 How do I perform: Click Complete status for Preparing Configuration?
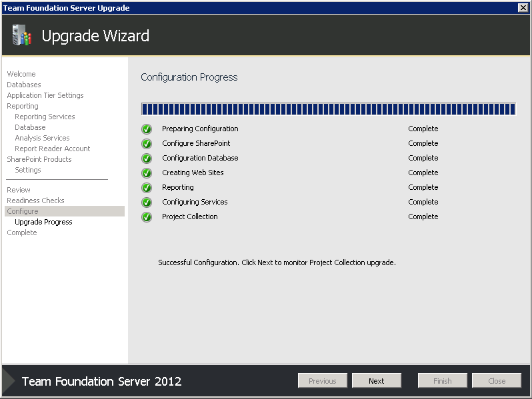click(423, 129)
